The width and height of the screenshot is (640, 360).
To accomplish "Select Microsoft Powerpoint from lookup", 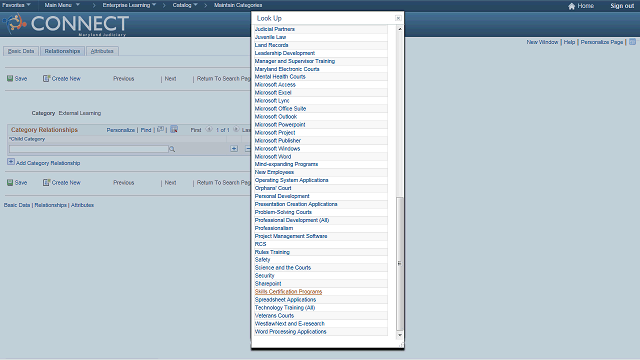I will click(x=280, y=124).
